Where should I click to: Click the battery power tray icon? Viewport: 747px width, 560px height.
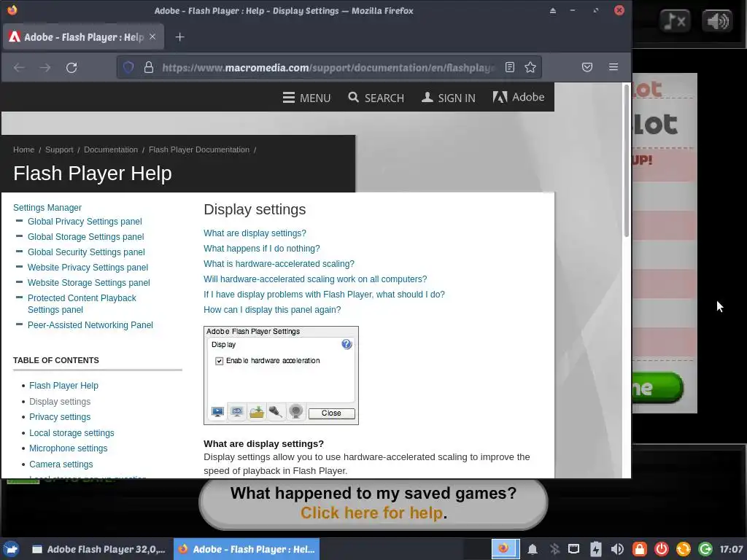(595, 550)
